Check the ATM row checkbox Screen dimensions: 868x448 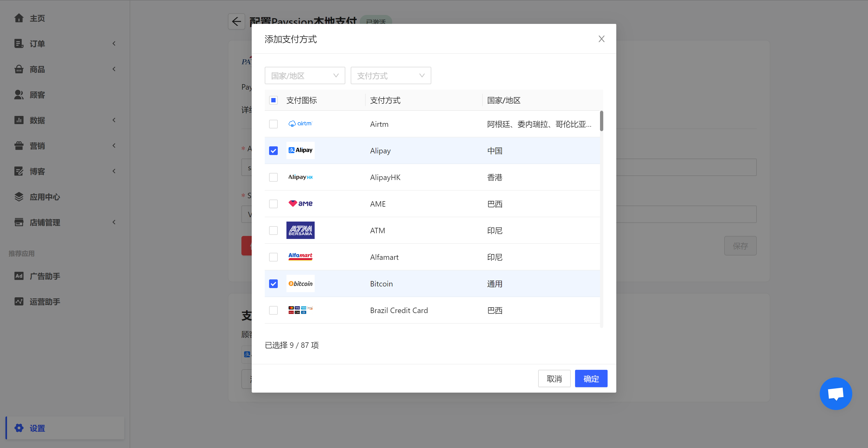click(x=273, y=231)
